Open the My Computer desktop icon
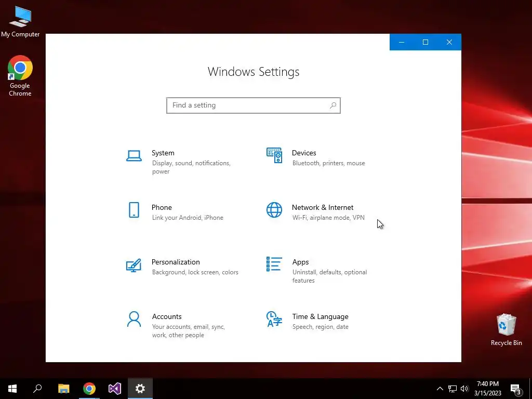Image resolution: width=532 pixels, height=399 pixels. [x=20, y=22]
